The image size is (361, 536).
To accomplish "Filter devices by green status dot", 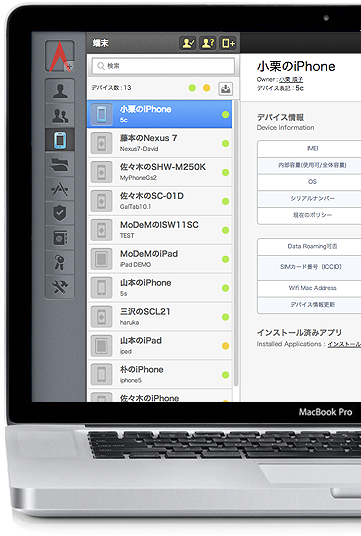I will tap(192, 88).
